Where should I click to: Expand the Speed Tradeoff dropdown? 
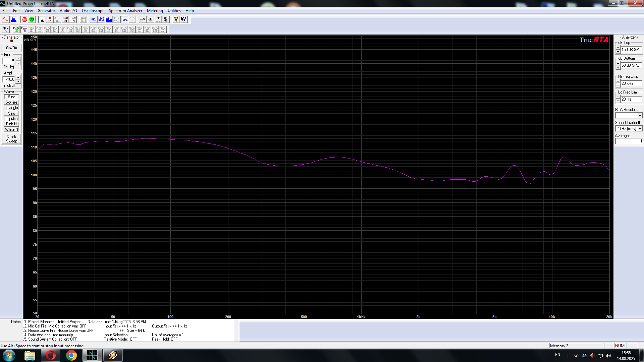[640, 129]
